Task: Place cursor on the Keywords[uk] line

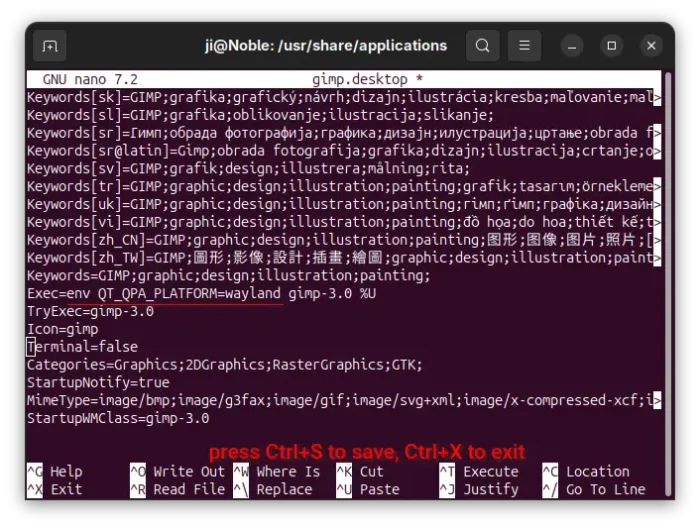Action: pyautogui.click(x=344, y=204)
